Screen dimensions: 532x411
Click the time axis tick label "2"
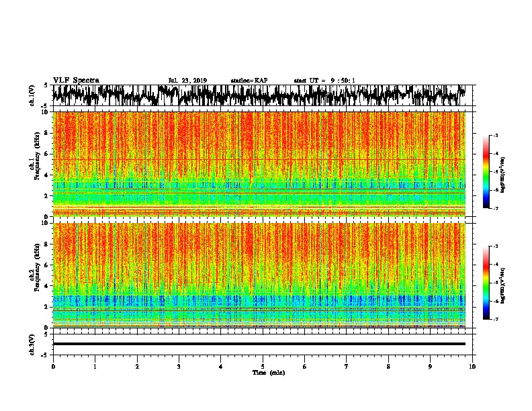click(x=137, y=367)
